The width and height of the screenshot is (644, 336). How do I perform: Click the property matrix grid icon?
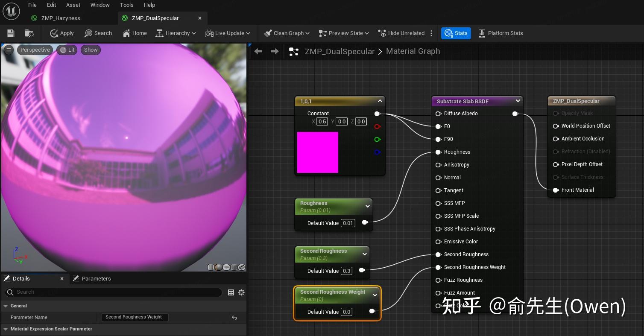231,292
